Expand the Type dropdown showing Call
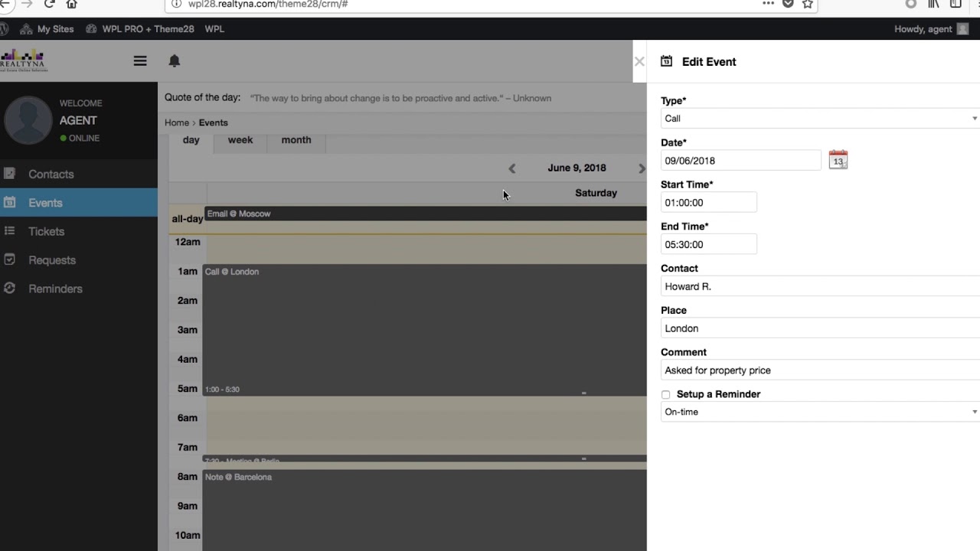This screenshot has width=980, height=551. click(x=820, y=119)
